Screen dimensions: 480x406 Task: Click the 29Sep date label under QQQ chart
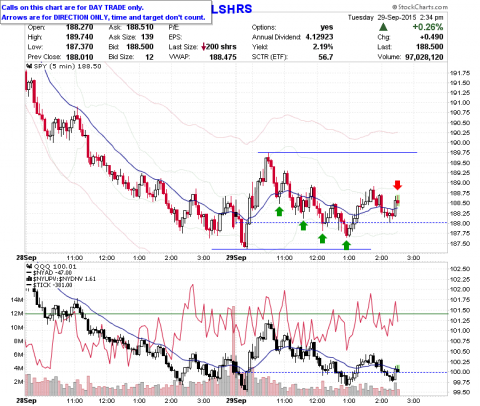point(236,400)
